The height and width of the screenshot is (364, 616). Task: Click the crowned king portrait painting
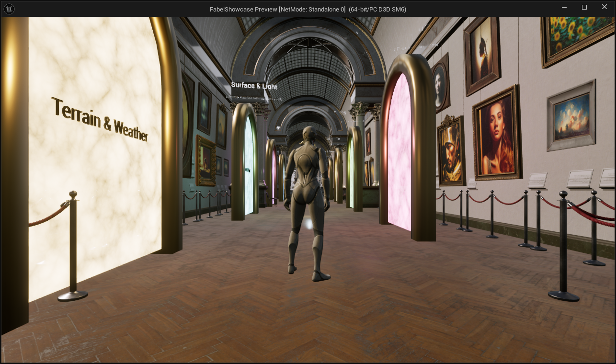tap(451, 151)
